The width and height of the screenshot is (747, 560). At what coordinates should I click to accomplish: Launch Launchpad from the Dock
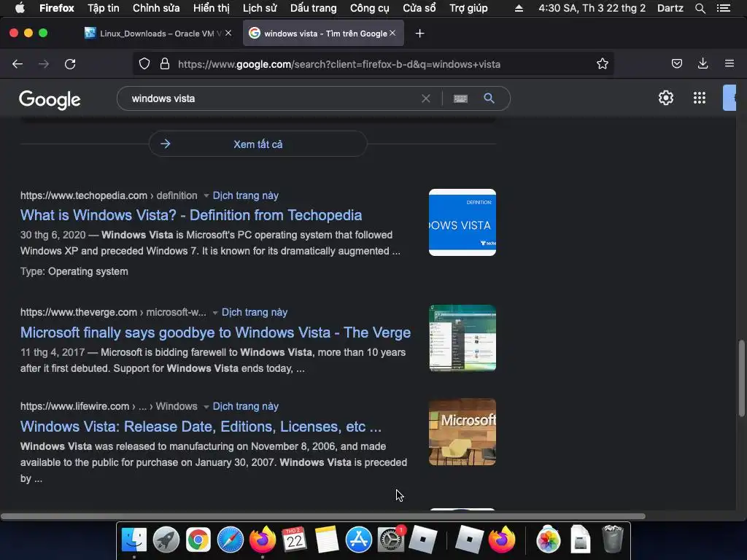pos(166,540)
